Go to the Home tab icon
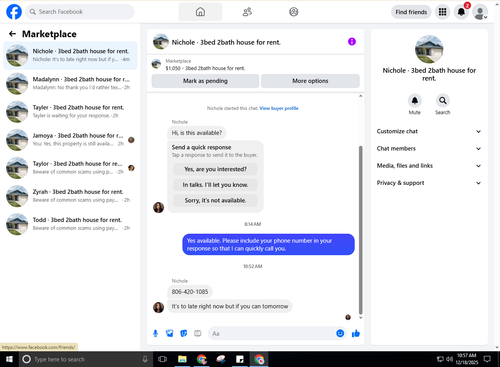The height and width of the screenshot is (367, 500). click(200, 12)
